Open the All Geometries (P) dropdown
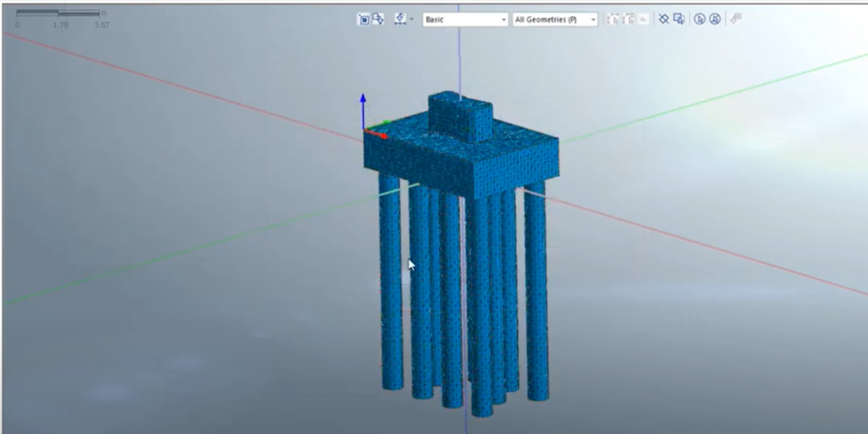This screenshot has height=434, width=868. click(555, 19)
